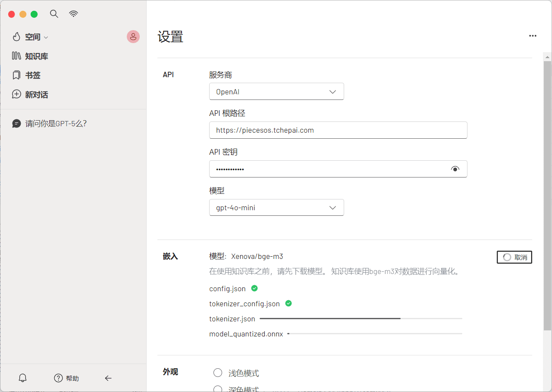Click the green check next to tokenizer_config.json

click(x=289, y=303)
